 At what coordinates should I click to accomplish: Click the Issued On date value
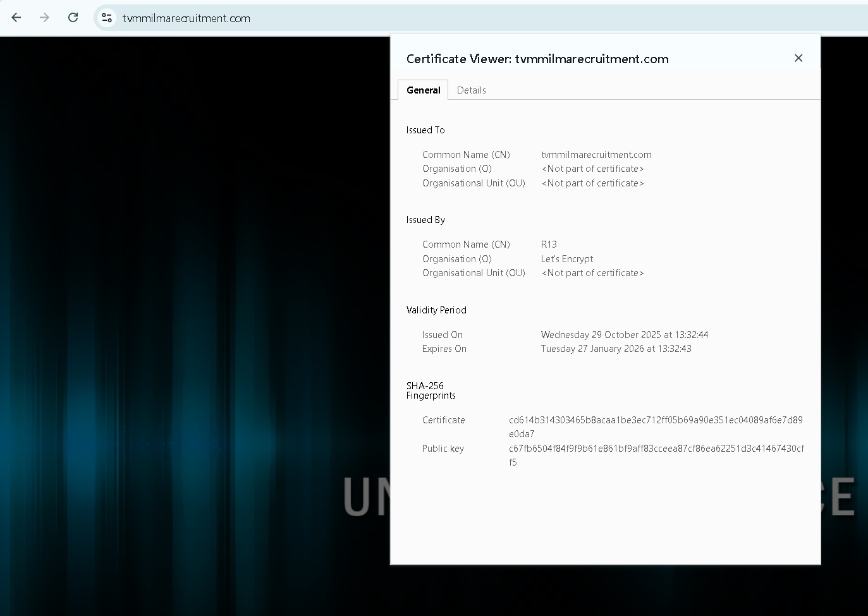(x=624, y=335)
